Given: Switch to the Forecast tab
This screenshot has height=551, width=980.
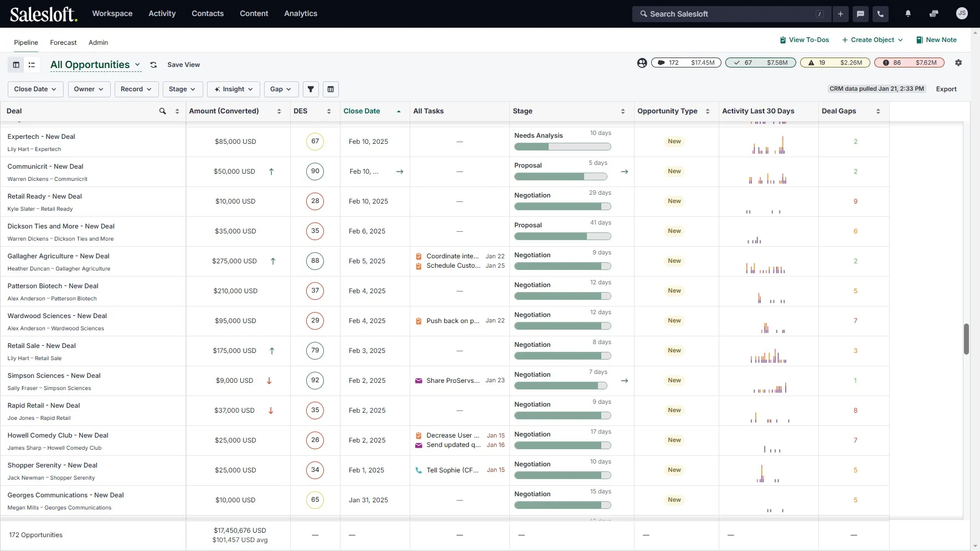Looking at the screenshot, I should [63, 43].
